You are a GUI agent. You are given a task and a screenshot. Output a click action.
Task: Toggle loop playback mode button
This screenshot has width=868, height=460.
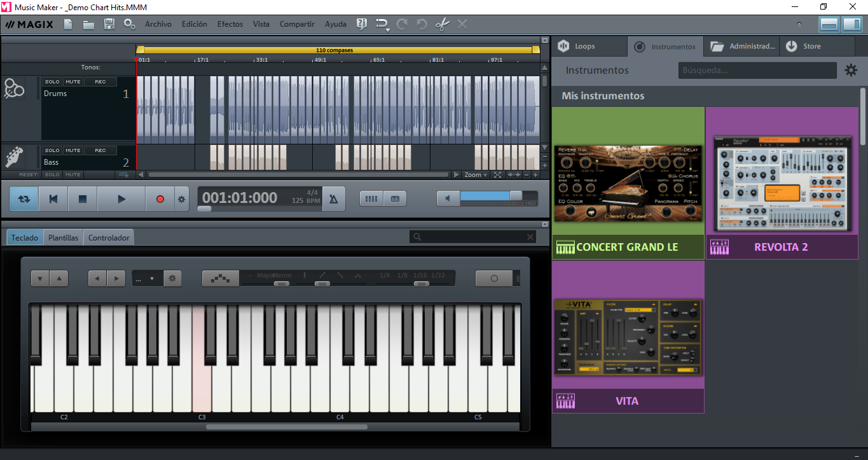click(x=24, y=199)
